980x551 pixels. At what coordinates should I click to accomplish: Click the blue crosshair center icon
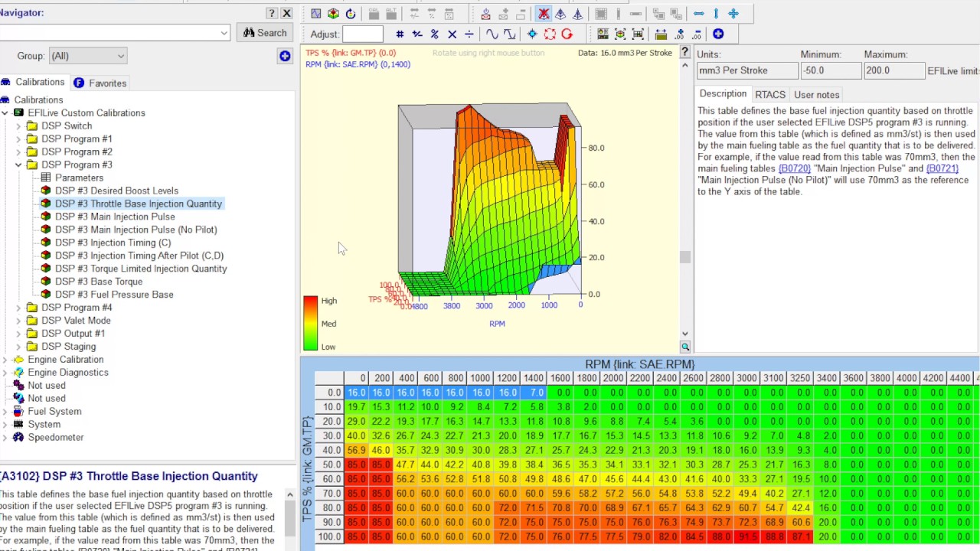[x=532, y=34]
